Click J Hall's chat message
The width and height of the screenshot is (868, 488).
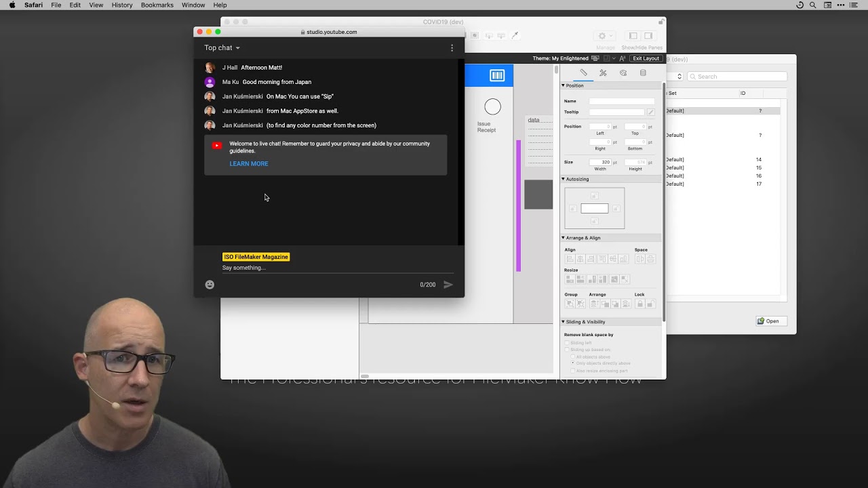pyautogui.click(x=262, y=68)
